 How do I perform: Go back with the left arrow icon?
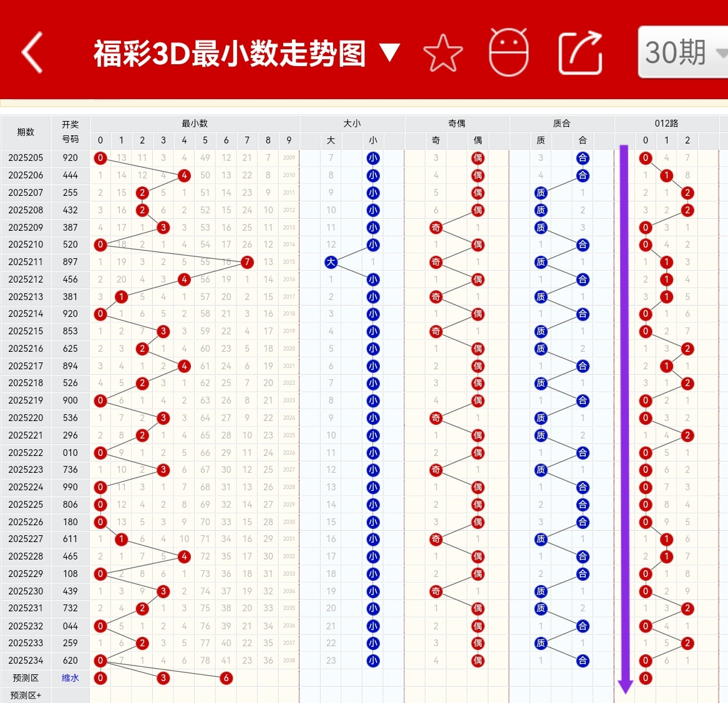click(x=32, y=52)
